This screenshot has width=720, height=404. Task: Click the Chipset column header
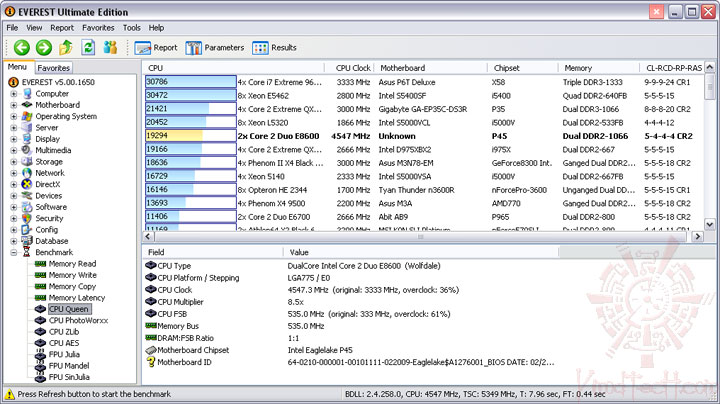click(x=523, y=68)
